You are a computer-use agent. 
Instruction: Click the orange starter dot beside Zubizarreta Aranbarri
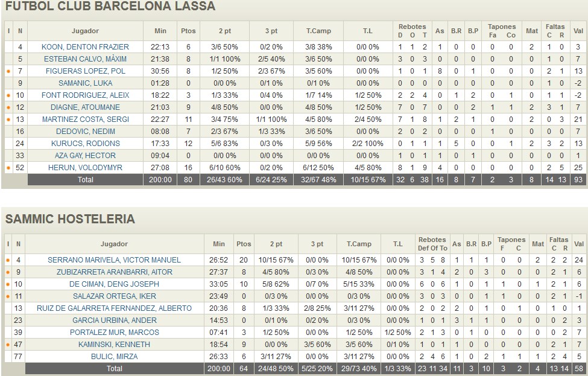click(8, 272)
